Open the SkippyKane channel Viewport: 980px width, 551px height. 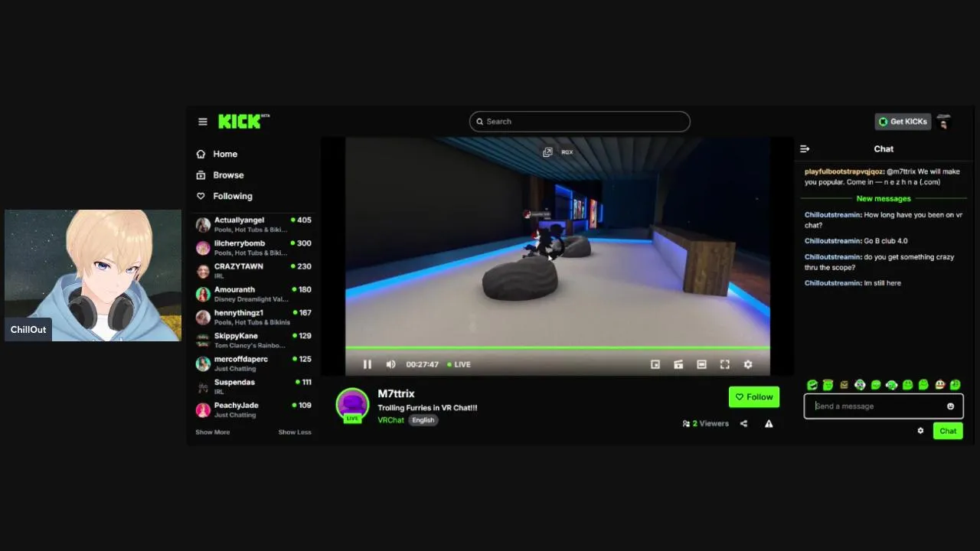point(254,340)
